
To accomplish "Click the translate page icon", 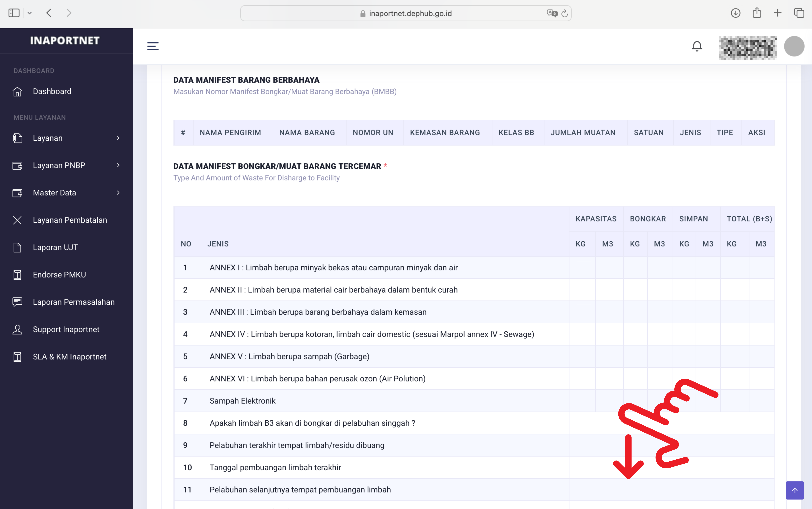I will click(552, 13).
